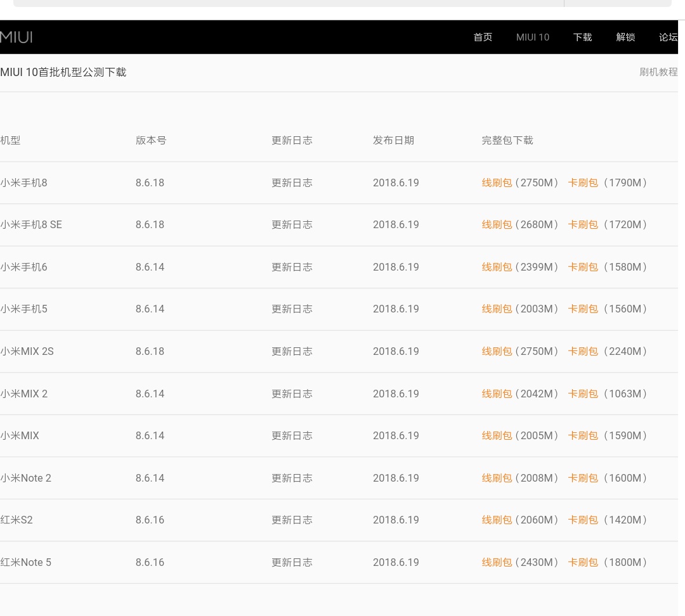Click the 完整包下载 column header
The width and height of the screenshot is (685, 616).
click(x=507, y=140)
